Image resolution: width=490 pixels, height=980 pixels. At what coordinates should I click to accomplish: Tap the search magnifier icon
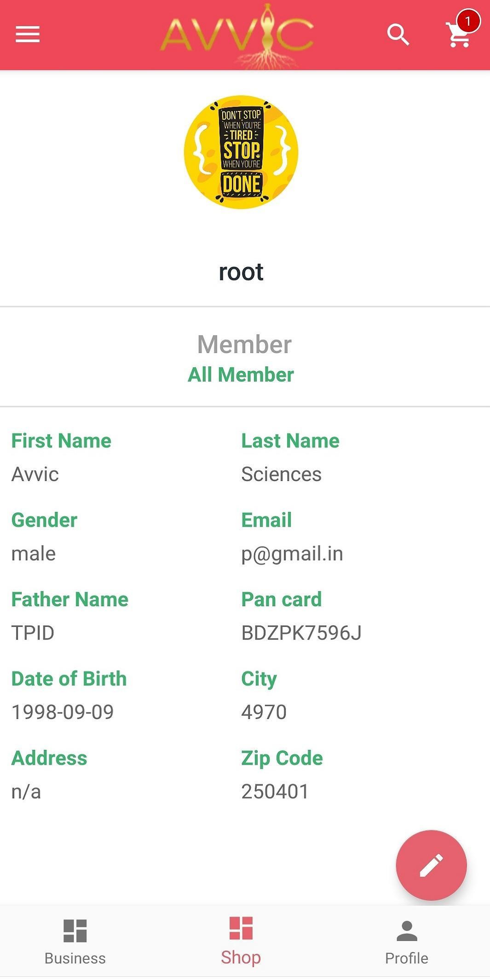[398, 35]
